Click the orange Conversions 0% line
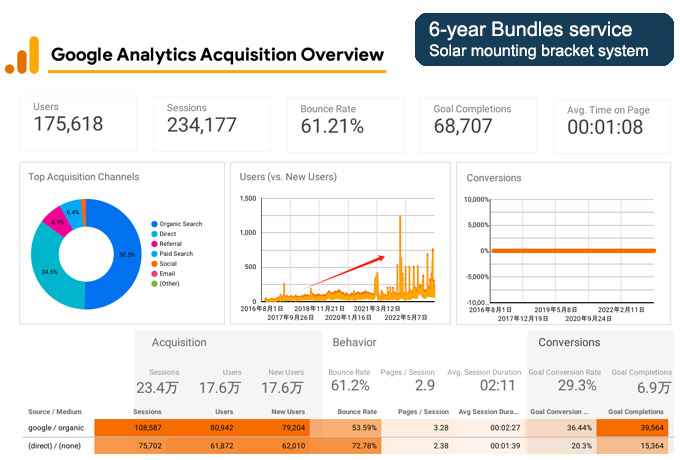This screenshot has height=460, width=680. (x=573, y=251)
